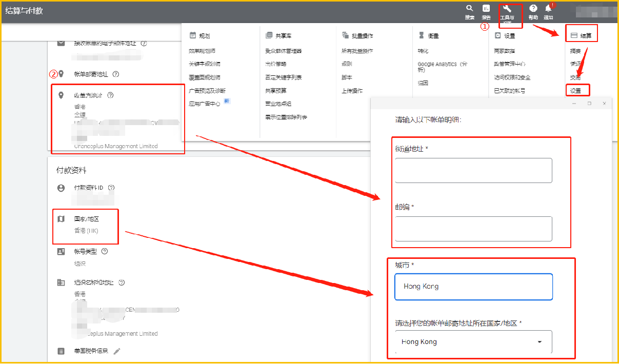Click help icon next to 付款资料 ID
The width and height of the screenshot is (619, 364).
(111, 188)
